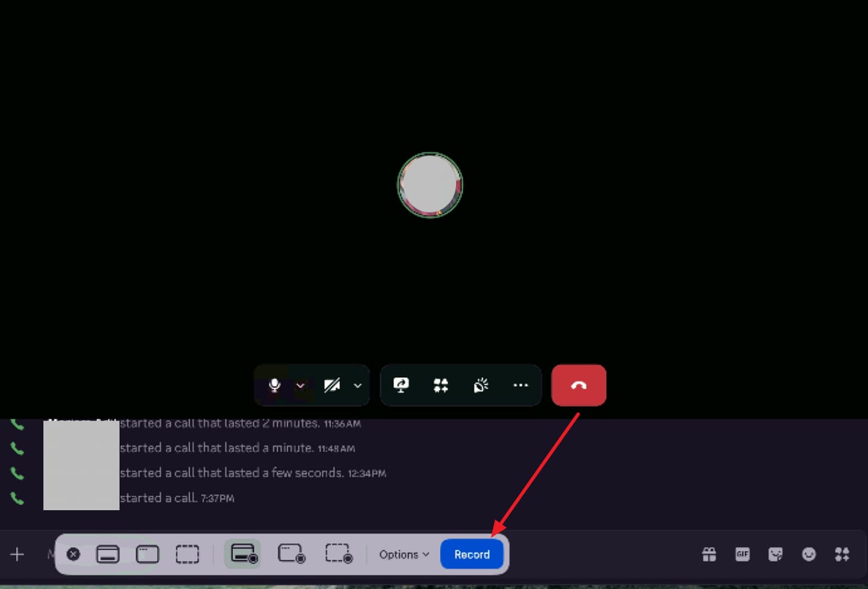Share your screen in the call
The image size is (868, 589).
pyautogui.click(x=401, y=385)
